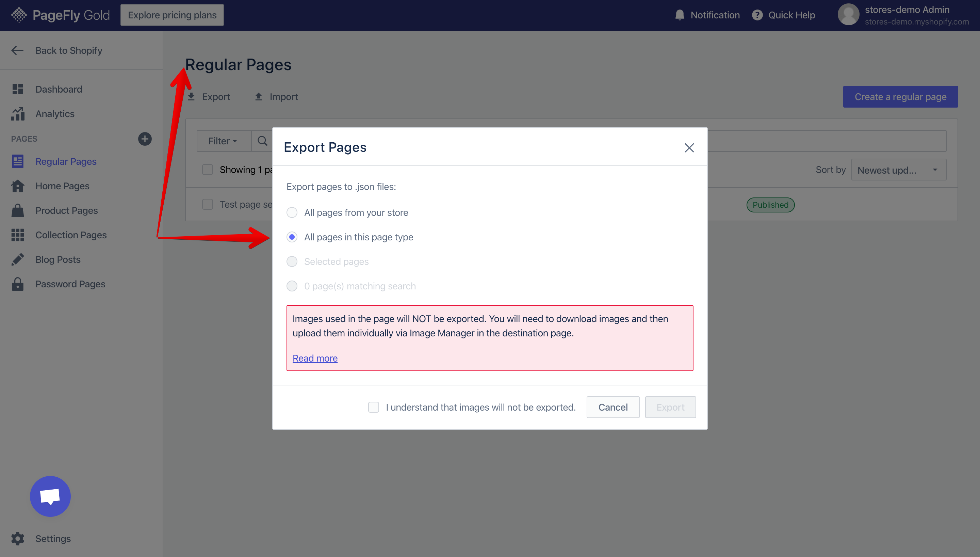
Task: Cancel the export dialog
Action: point(613,407)
